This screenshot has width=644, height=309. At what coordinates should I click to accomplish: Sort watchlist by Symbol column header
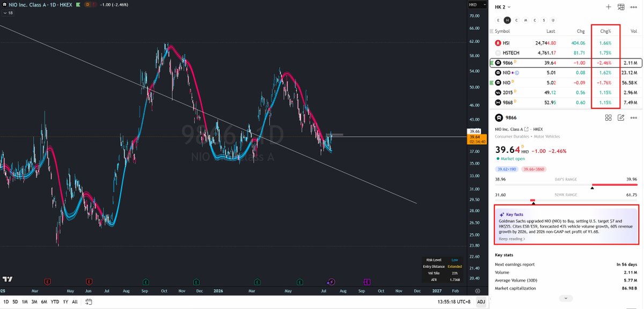coord(502,32)
